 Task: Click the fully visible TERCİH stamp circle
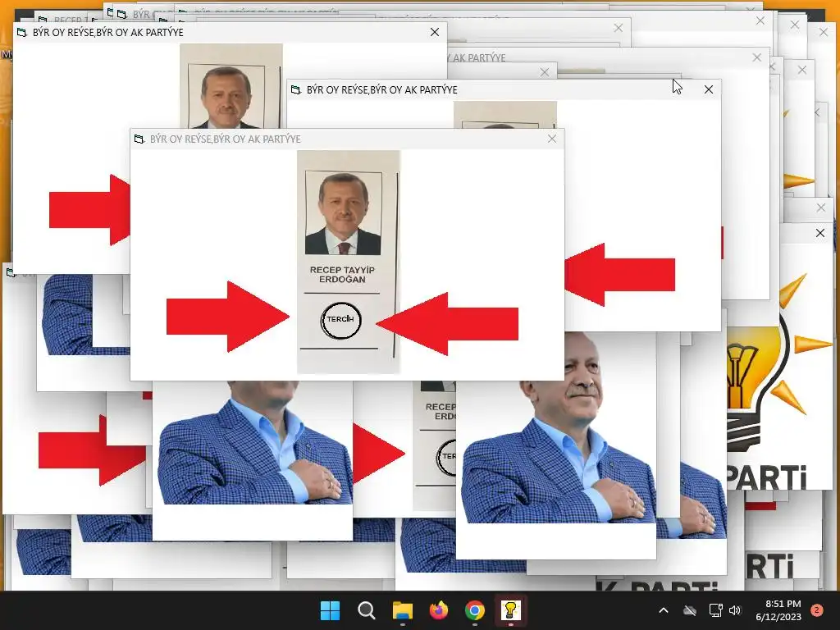click(x=340, y=321)
